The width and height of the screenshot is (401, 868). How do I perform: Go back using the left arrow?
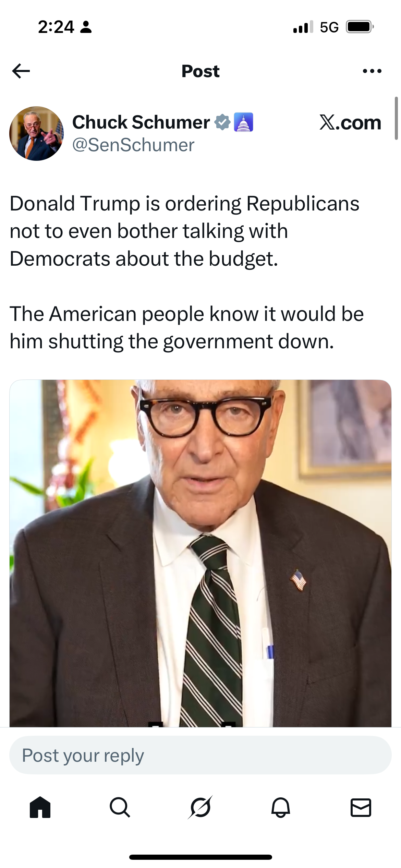pos(21,71)
